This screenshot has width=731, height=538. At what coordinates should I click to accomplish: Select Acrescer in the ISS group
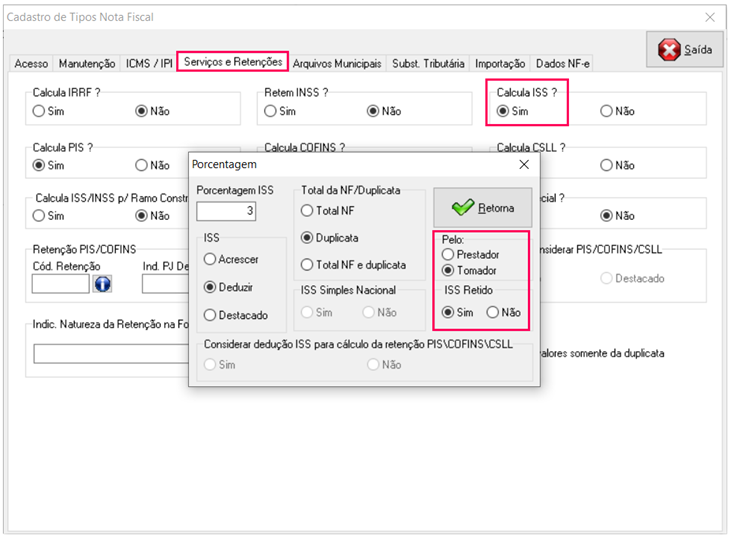(x=210, y=260)
